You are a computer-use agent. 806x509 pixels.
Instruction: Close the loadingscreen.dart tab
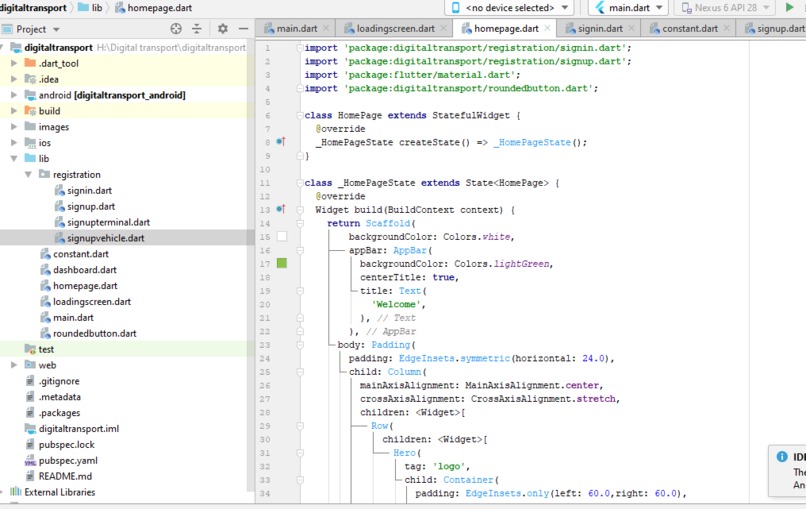coord(444,28)
